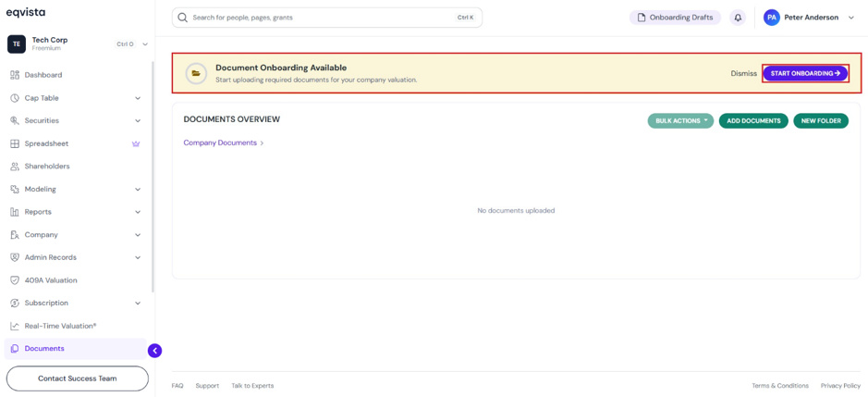
Task: Open Support footer link
Action: coord(207,386)
